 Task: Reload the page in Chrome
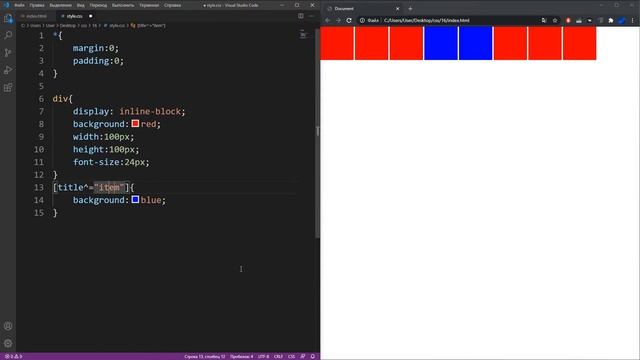(349, 20)
